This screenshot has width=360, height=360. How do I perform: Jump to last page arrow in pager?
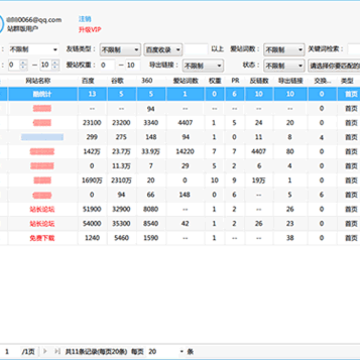tap(57, 351)
